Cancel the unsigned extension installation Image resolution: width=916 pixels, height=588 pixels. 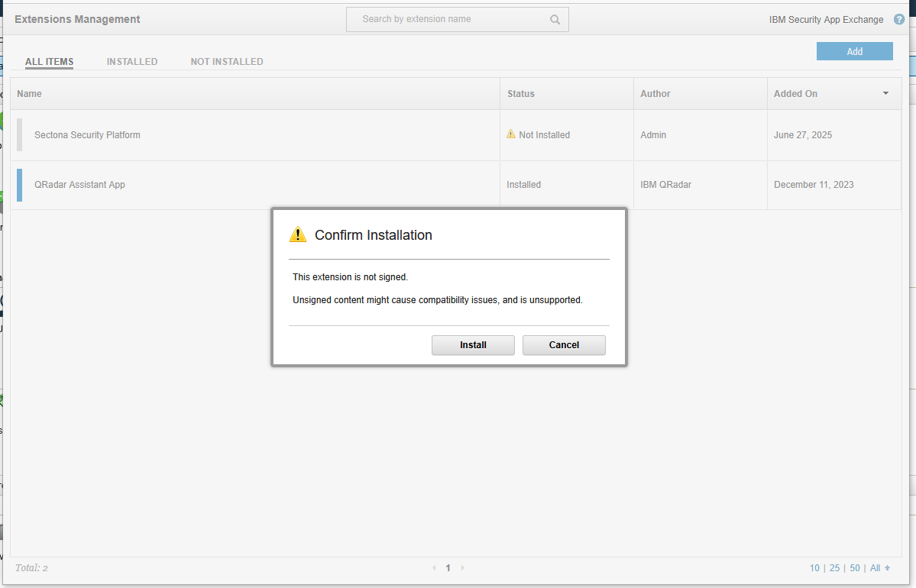(x=564, y=345)
